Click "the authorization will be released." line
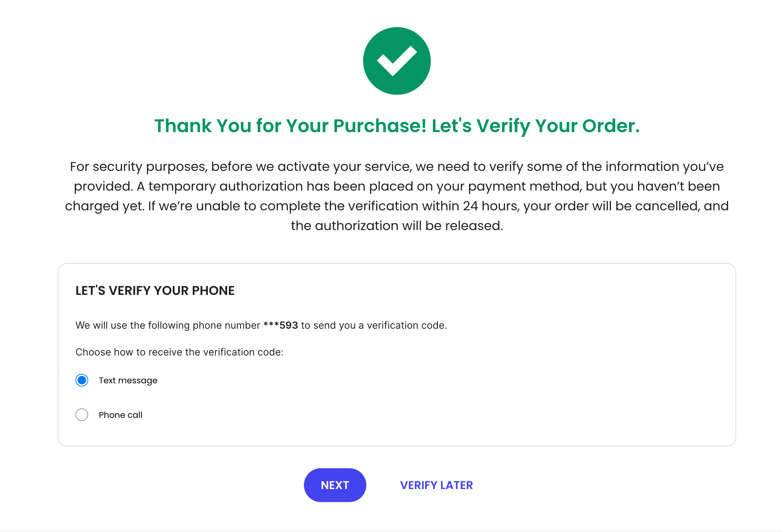 pos(397,226)
